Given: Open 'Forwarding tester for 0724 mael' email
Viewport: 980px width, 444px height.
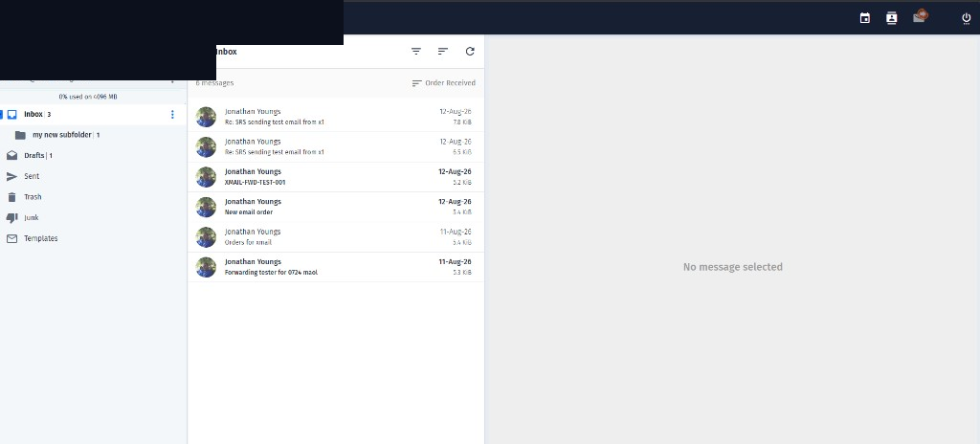Looking at the screenshot, I should [336, 267].
